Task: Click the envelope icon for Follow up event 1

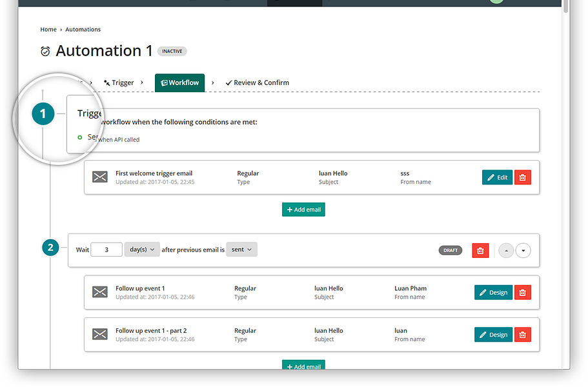Action: click(x=100, y=292)
